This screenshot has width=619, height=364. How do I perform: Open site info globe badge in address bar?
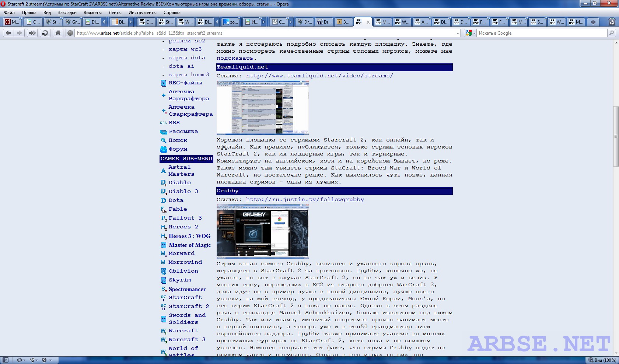(70, 33)
